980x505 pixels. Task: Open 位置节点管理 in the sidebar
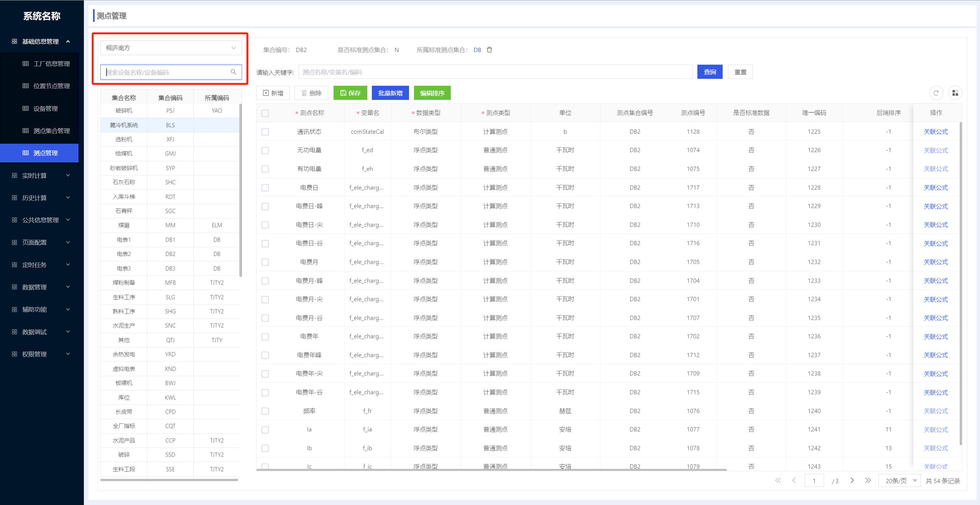pyautogui.click(x=39, y=86)
